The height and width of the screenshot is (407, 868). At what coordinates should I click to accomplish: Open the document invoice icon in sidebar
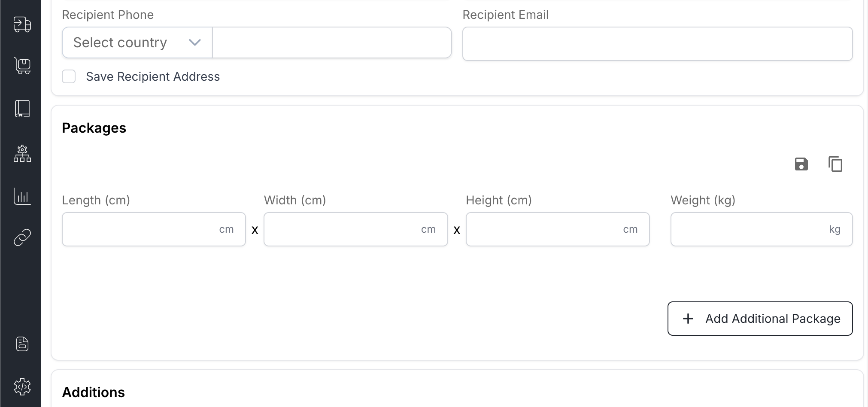point(22,343)
